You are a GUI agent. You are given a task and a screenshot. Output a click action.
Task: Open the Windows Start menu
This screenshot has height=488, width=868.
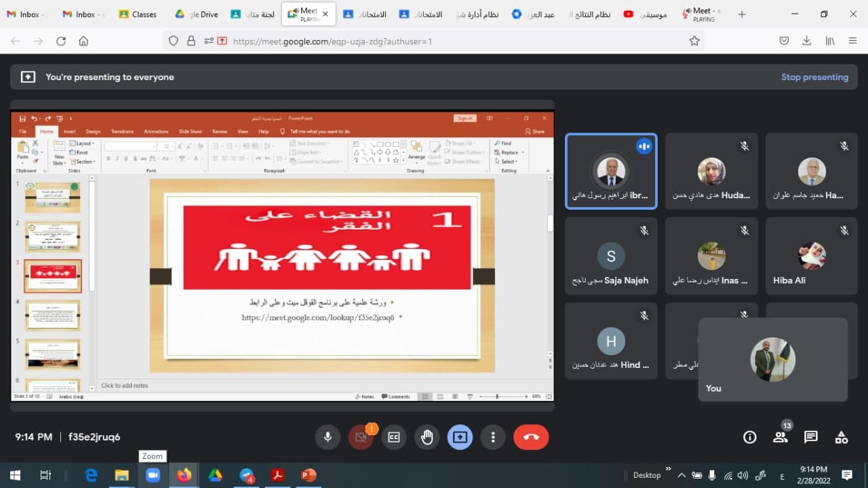tap(14, 475)
